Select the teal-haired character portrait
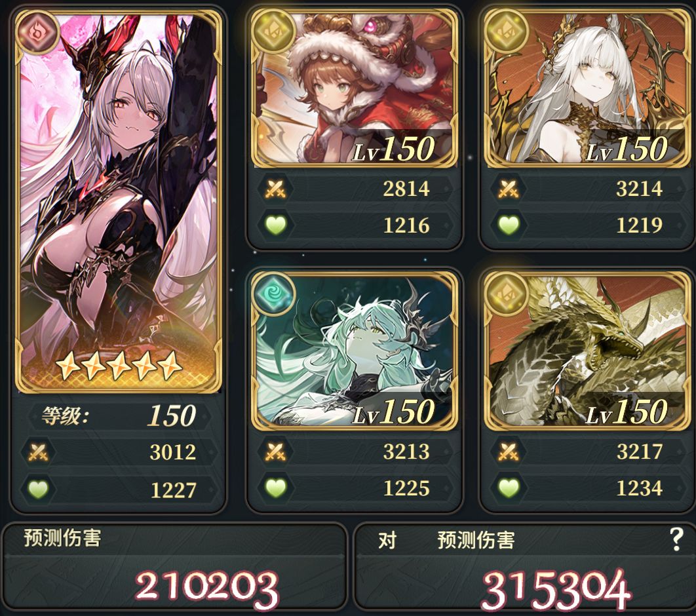 pyautogui.click(x=355, y=351)
